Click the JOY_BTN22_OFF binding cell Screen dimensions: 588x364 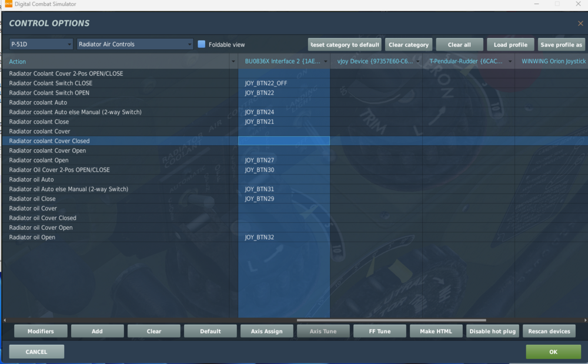click(x=284, y=84)
